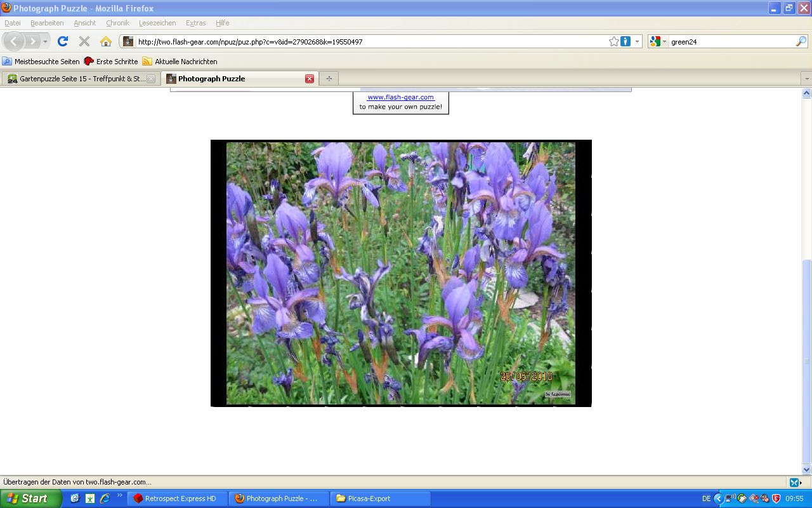Bookmark this page with the star icon
Image resolution: width=812 pixels, height=508 pixels.
tap(613, 41)
